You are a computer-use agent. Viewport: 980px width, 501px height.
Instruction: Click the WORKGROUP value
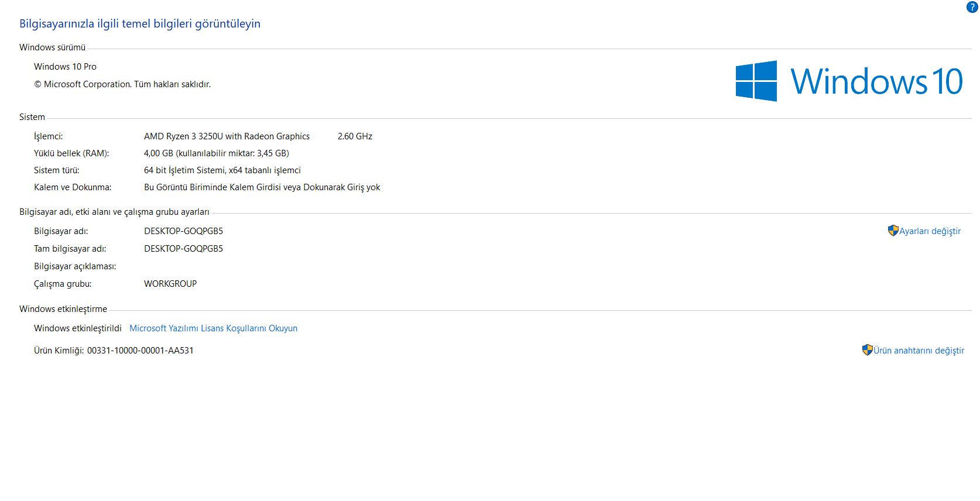pos(170,284)
